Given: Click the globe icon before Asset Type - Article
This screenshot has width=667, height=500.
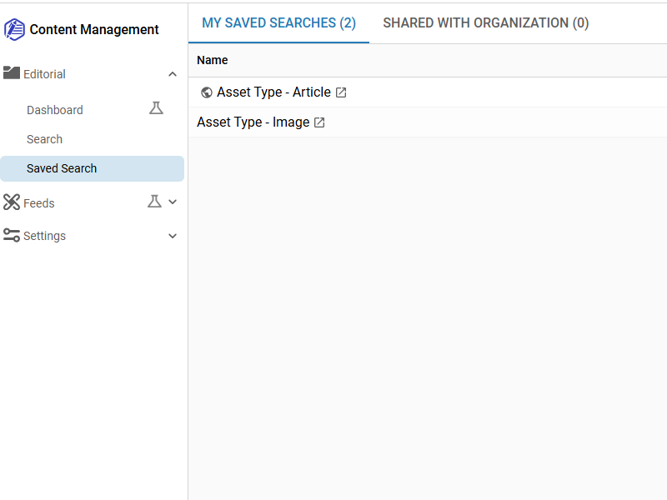Looking at the screenshot, I should click(206, 93).
